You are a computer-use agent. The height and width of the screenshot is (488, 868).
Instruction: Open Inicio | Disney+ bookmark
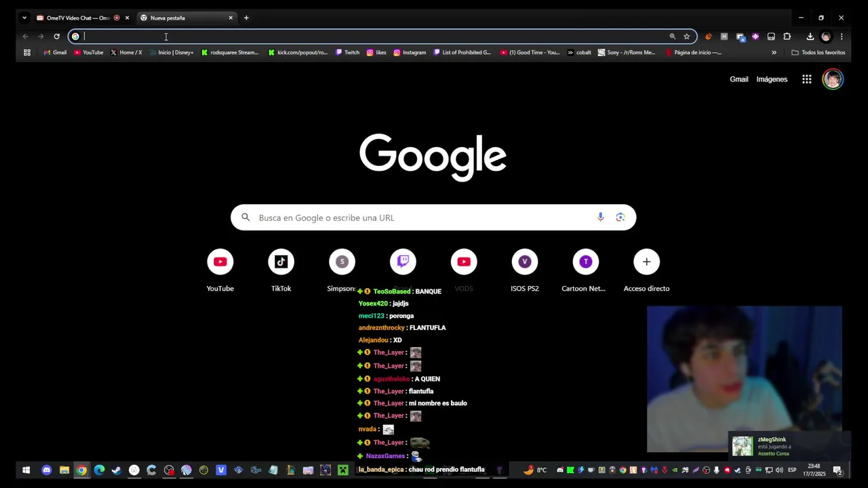pos(171,52)
